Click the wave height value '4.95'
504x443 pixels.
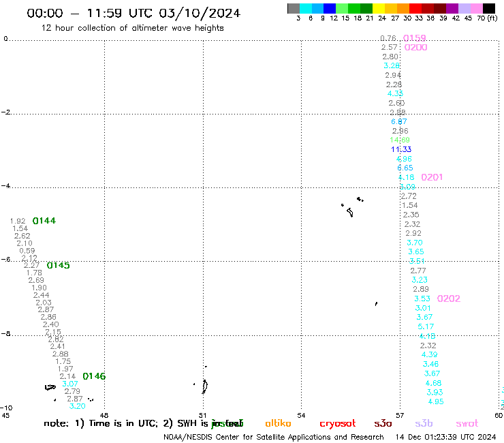(436, 402)
